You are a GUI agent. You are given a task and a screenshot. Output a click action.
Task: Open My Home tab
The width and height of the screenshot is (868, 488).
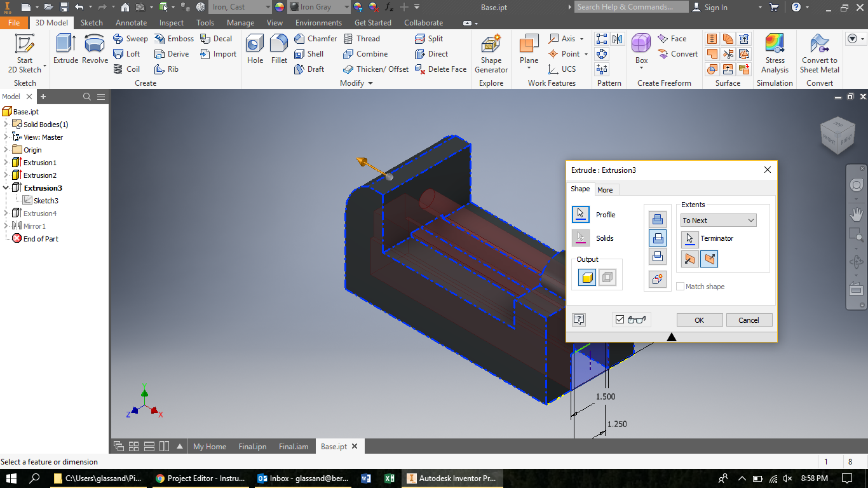210,447
